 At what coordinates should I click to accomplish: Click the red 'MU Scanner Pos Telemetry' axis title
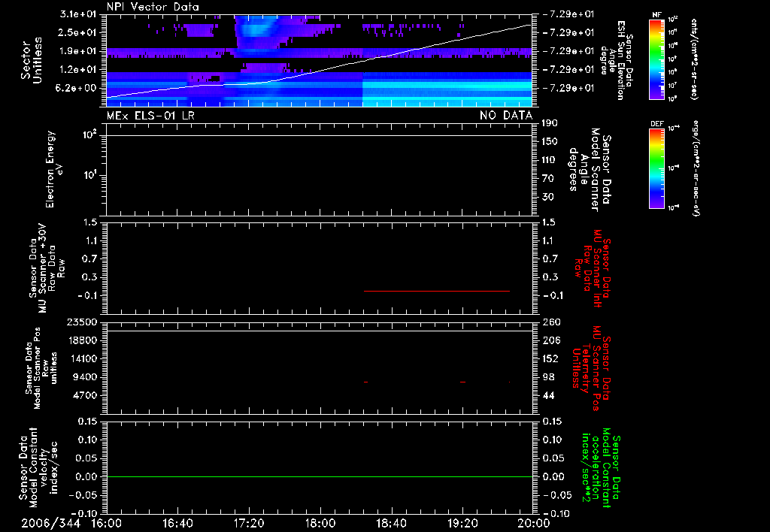591,368
